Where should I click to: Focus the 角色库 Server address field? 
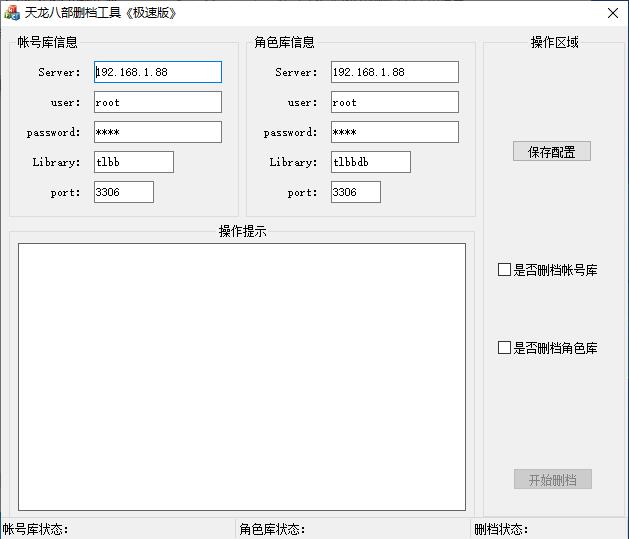pyautogui.click(x=395, y=72)
